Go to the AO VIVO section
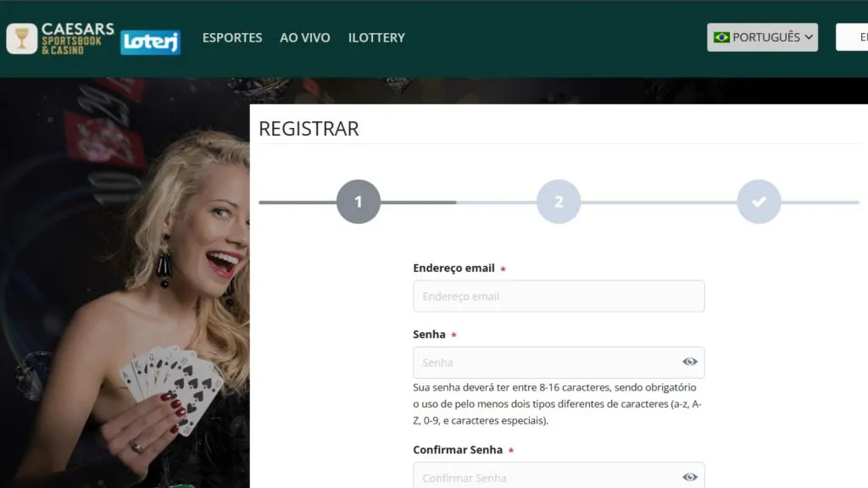 click(305, 37)
